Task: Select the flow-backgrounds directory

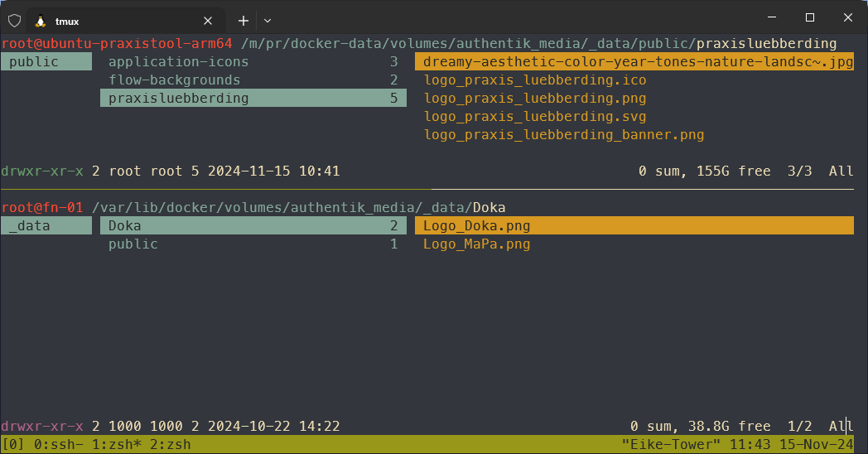Action: tap(174, 80)
